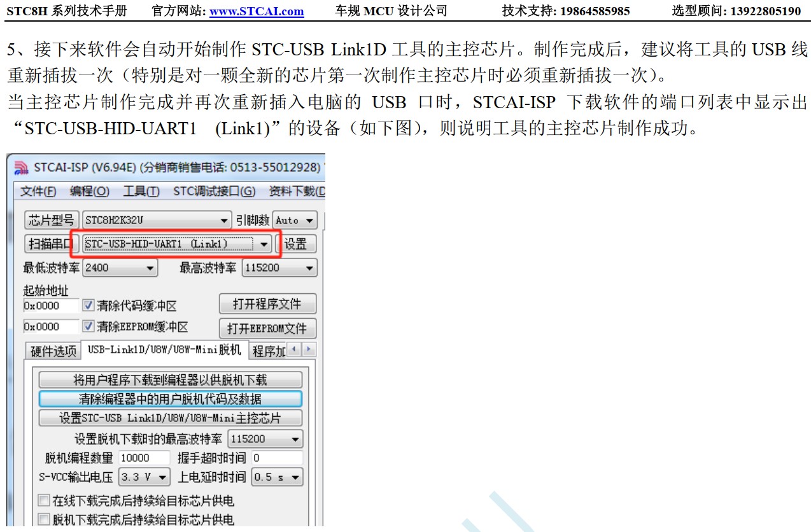Open the 最高波特率 115200 dropdown
811x532 pixels.
click(279, 268)
